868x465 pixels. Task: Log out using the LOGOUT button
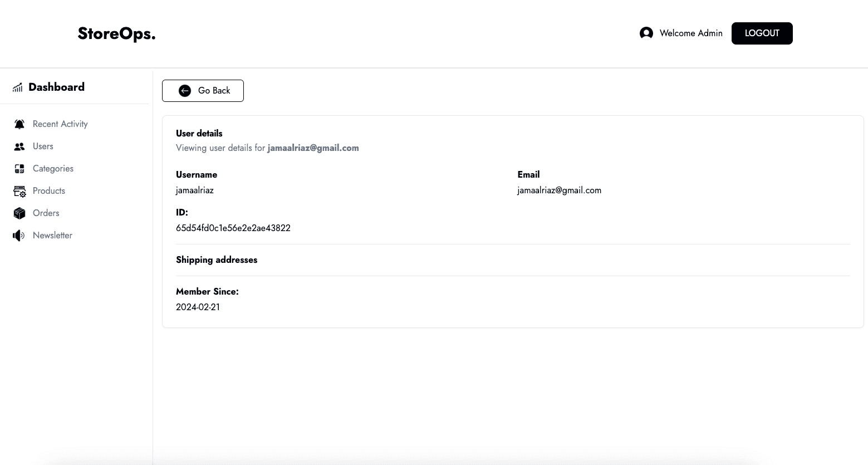point(762,33)
